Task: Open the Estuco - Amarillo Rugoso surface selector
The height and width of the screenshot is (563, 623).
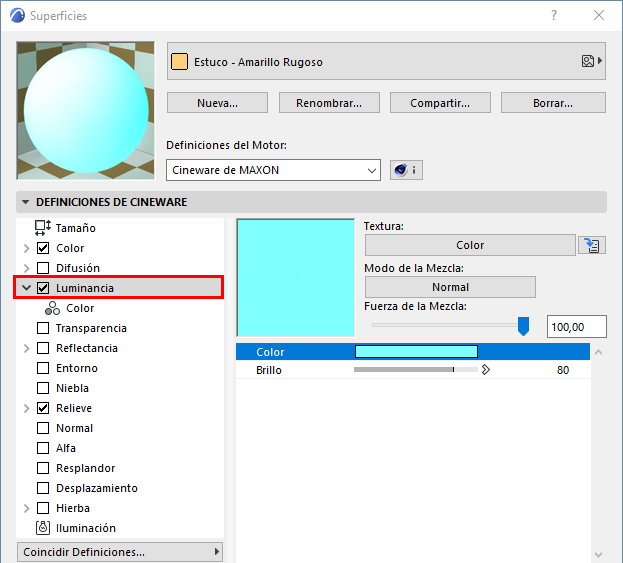Action: pyautogui.click(x=386, y=61)
